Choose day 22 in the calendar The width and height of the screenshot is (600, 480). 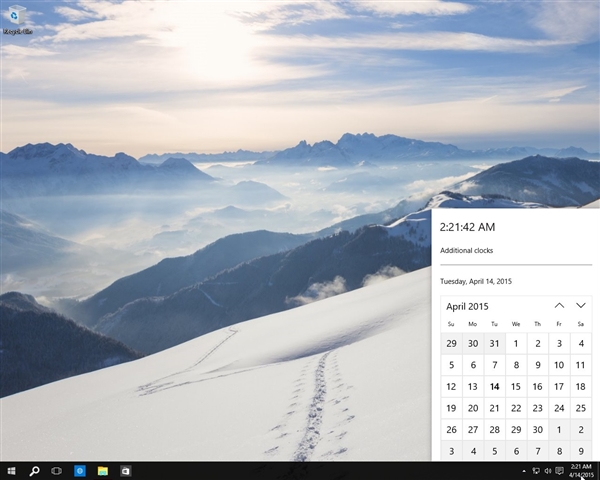[x=516, y=408]
